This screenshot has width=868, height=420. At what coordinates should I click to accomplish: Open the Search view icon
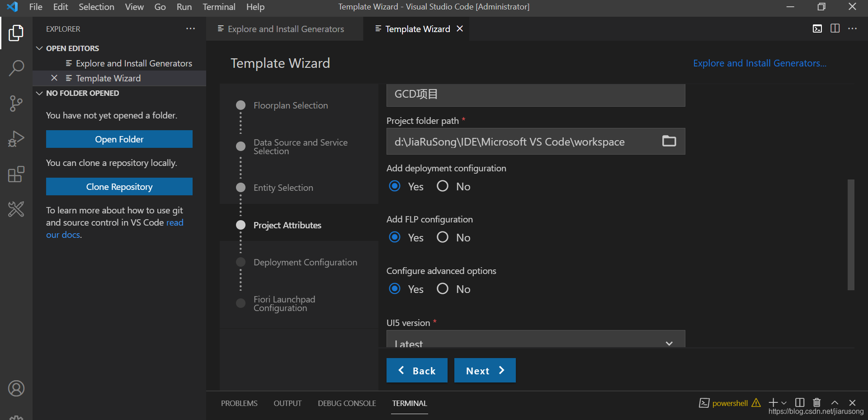point(16,68)
